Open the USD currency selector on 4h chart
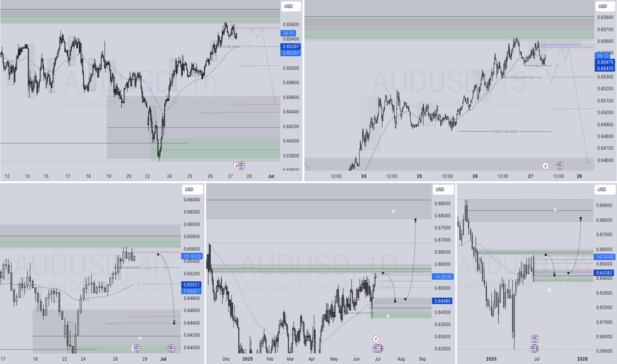 point(191,190)
